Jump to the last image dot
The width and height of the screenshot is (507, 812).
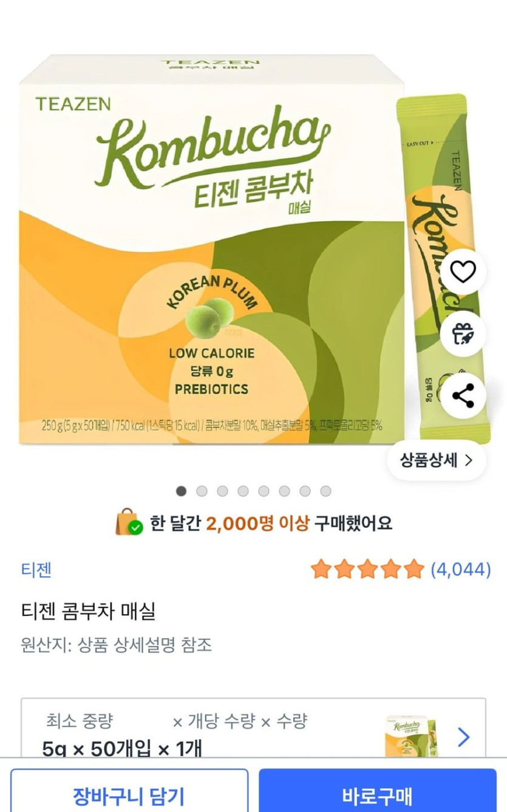pyautogui.click(x=325, y=491)
